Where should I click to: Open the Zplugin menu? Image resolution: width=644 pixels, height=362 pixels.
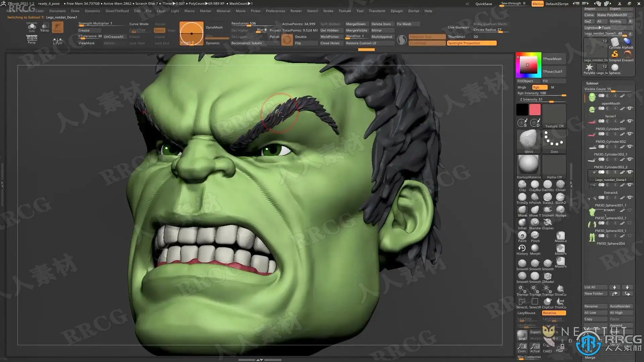tap(396, 11)
